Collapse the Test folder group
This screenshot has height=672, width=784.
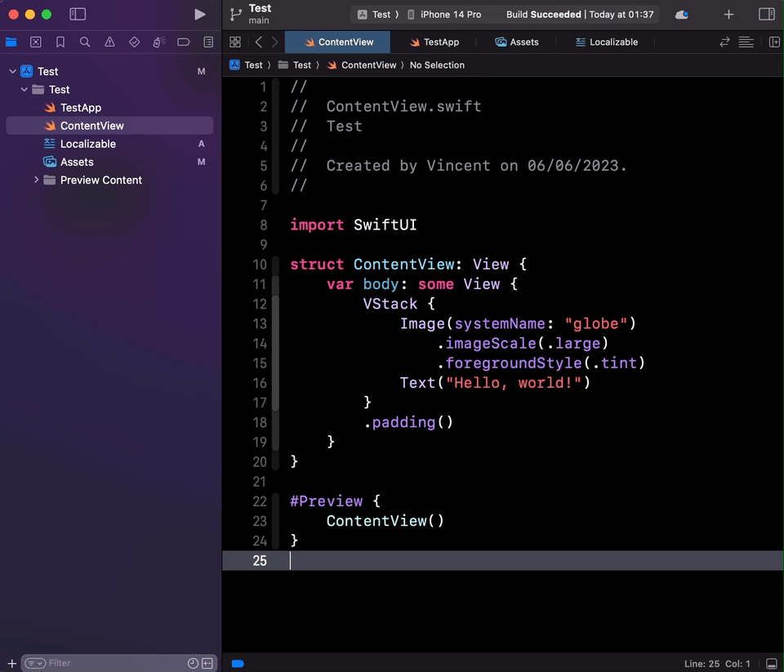24,90
